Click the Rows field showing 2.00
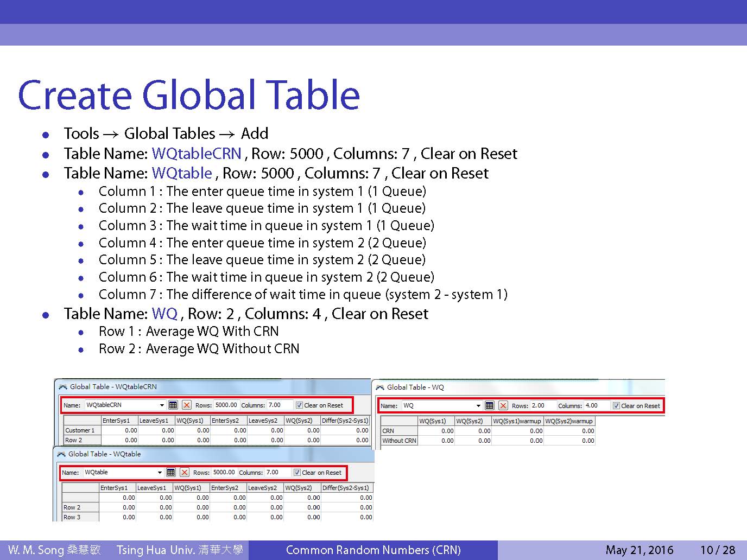This screenshot has height=560, width=747. [542, 405]
